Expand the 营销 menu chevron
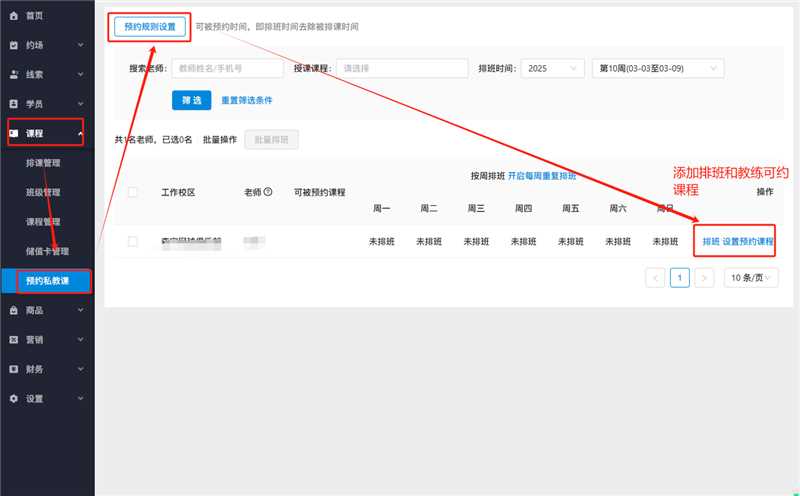The image size is (800, 496). click(x=81, y=340)
